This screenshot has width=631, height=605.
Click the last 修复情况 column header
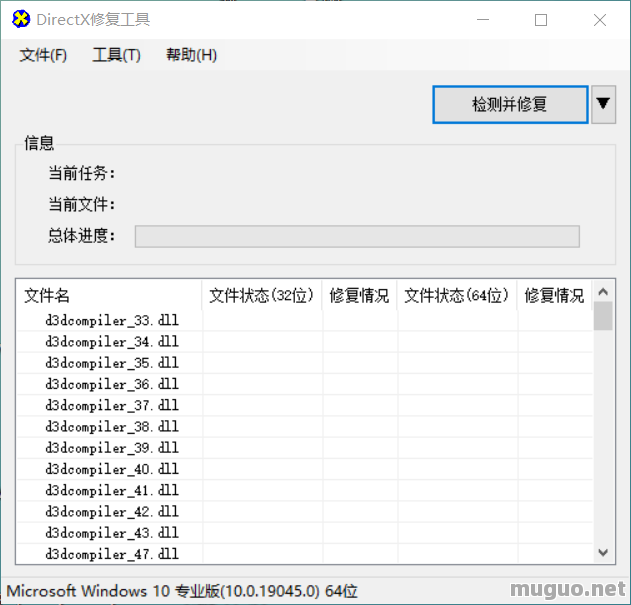[554, 295]
